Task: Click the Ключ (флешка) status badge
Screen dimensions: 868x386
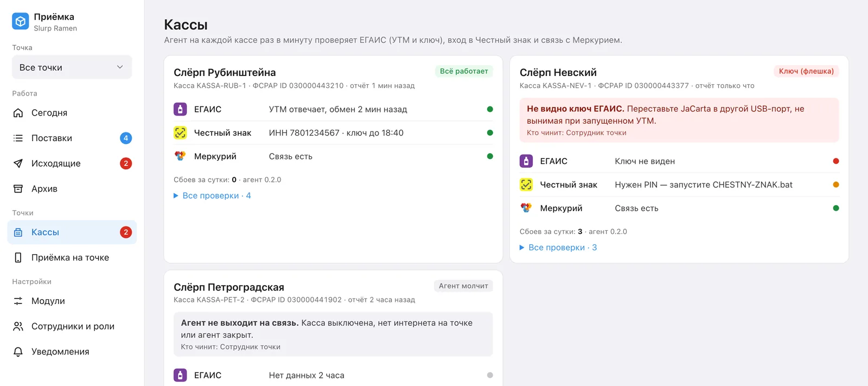Action: click(x=806, y=71)
